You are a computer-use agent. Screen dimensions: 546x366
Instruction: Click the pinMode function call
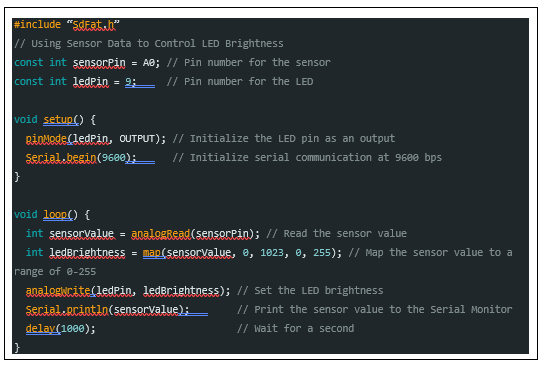46,139
